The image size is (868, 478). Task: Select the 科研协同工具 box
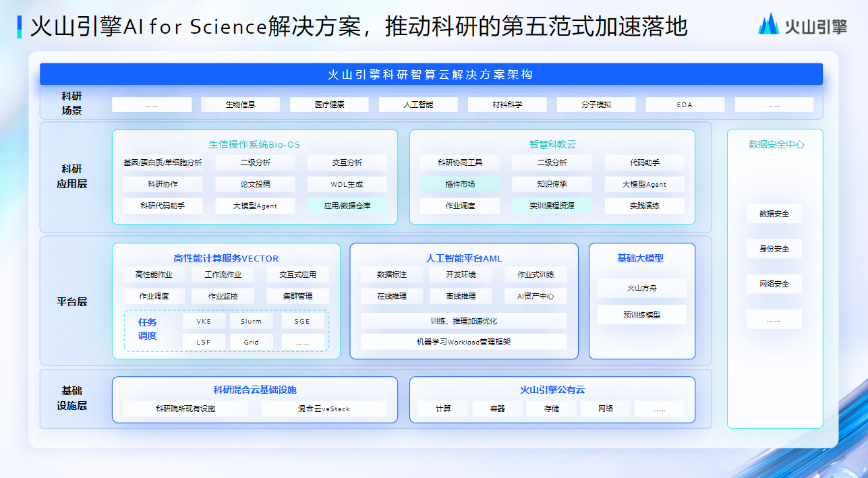(460, 162)
